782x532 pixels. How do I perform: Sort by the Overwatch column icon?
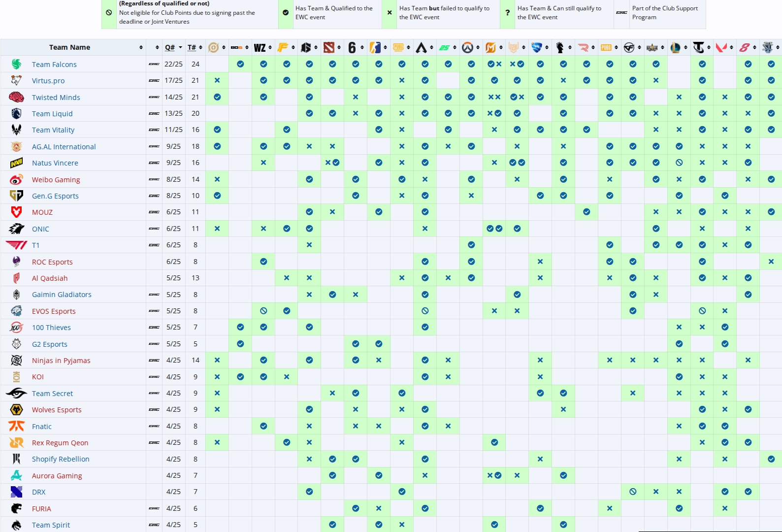(467, 47)
